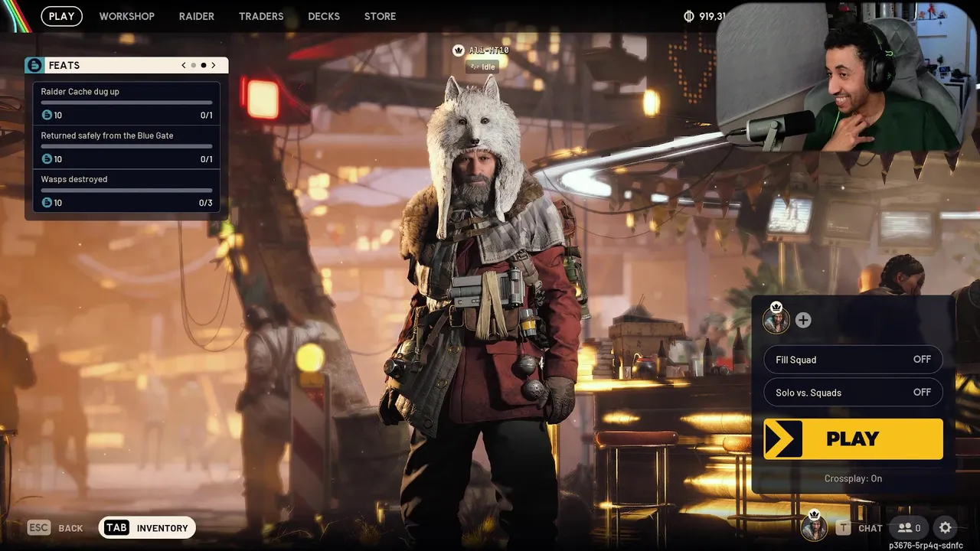The image size is (980, 551).
Task: Select the PLAY tab in top navigation
Action: [x=61, y=16]
